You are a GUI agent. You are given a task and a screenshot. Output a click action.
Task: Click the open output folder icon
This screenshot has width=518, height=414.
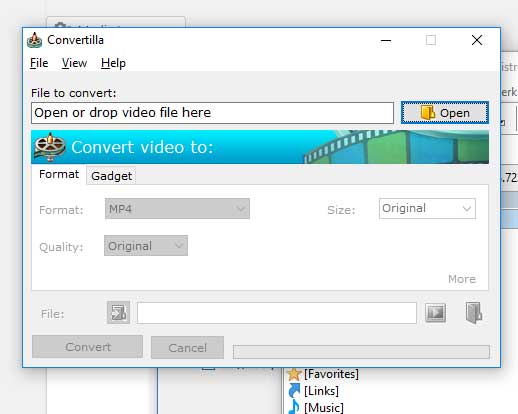474,313
